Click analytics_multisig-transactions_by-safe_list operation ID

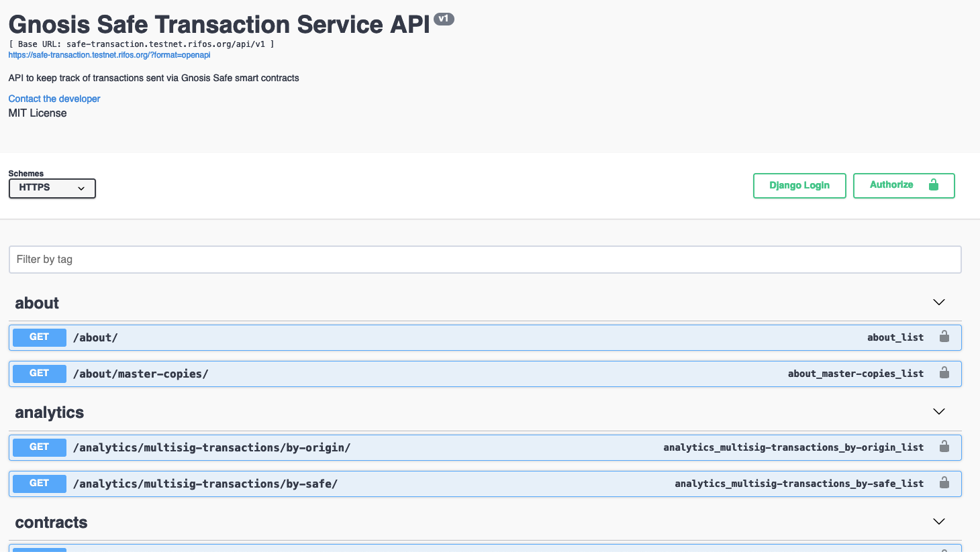pos(799,484)
